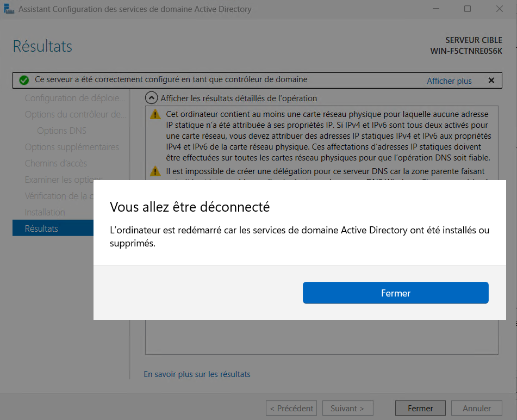This screenshot has width=517, height=420.
Task: Click the Résultats page heading
Action: pos(42,46)
